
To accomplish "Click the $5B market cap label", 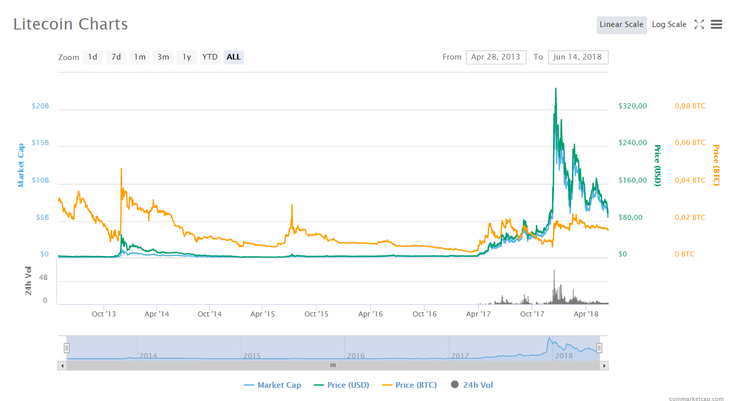I will [43, 217].
